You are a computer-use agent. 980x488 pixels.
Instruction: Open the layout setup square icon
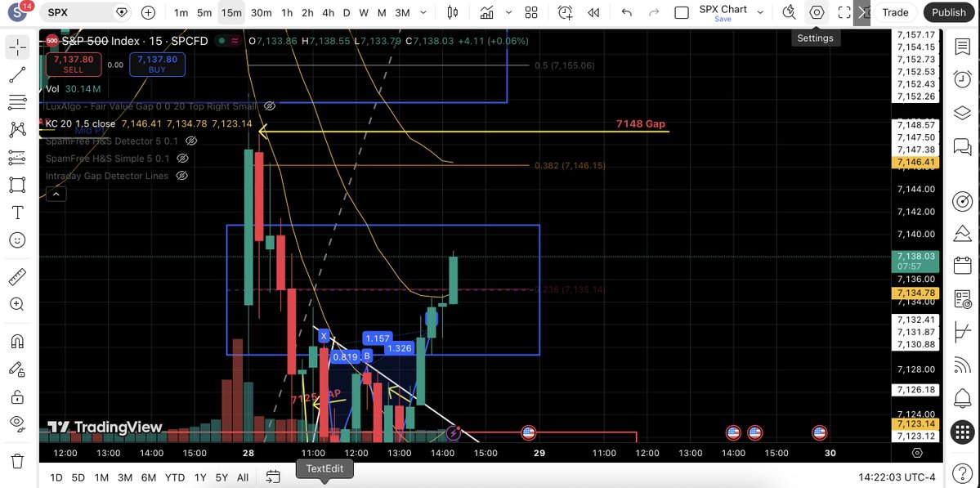tap(682, 12)
